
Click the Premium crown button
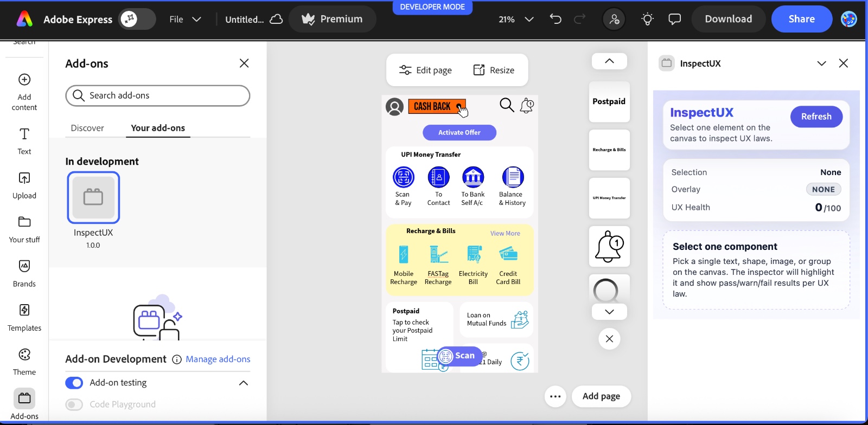(332, 19)
